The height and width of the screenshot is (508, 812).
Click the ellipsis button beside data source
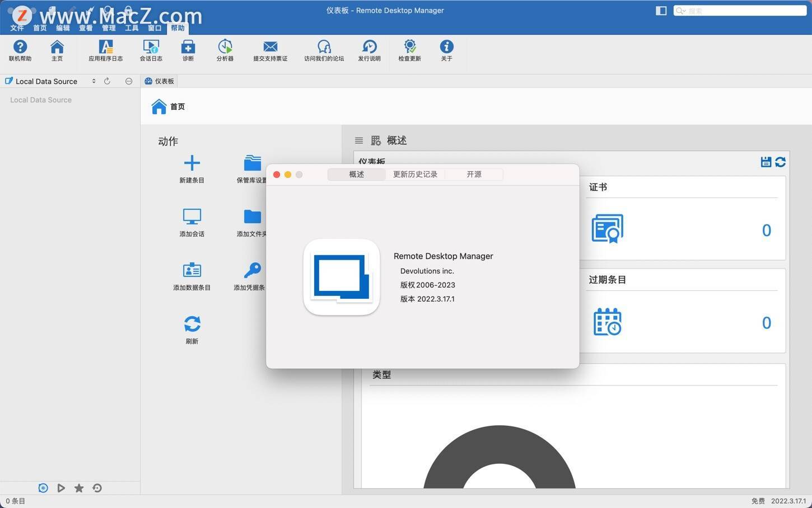tap(129, 81)
